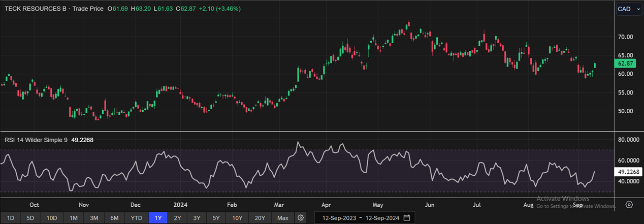This screenshot has width=644, height=224.
Task: Select the YTD range button
Action: (136, 218)
